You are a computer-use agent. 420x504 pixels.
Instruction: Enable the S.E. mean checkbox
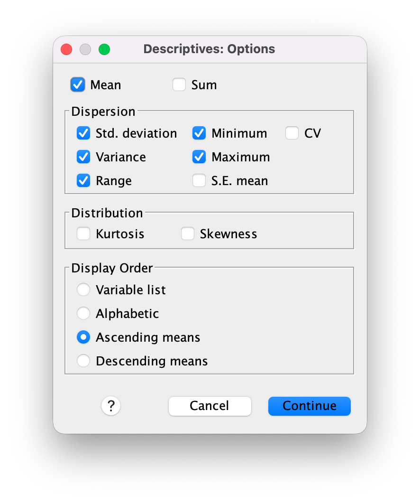199,181
